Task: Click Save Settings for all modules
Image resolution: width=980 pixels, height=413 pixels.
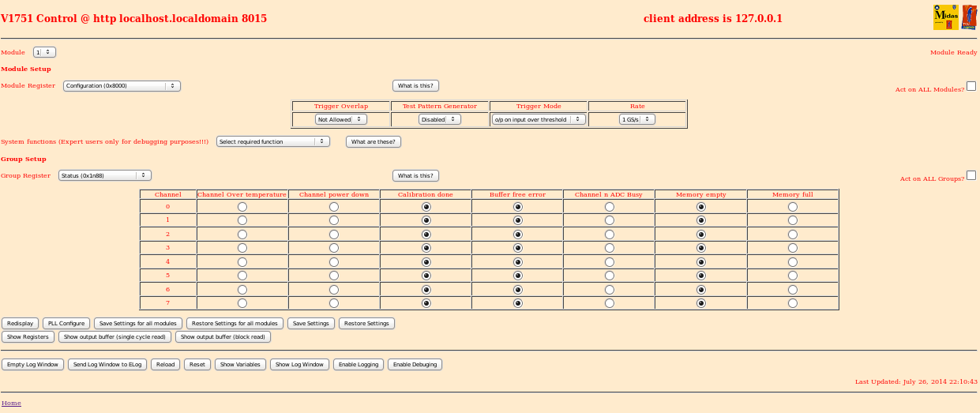Action: coord(138,323)
